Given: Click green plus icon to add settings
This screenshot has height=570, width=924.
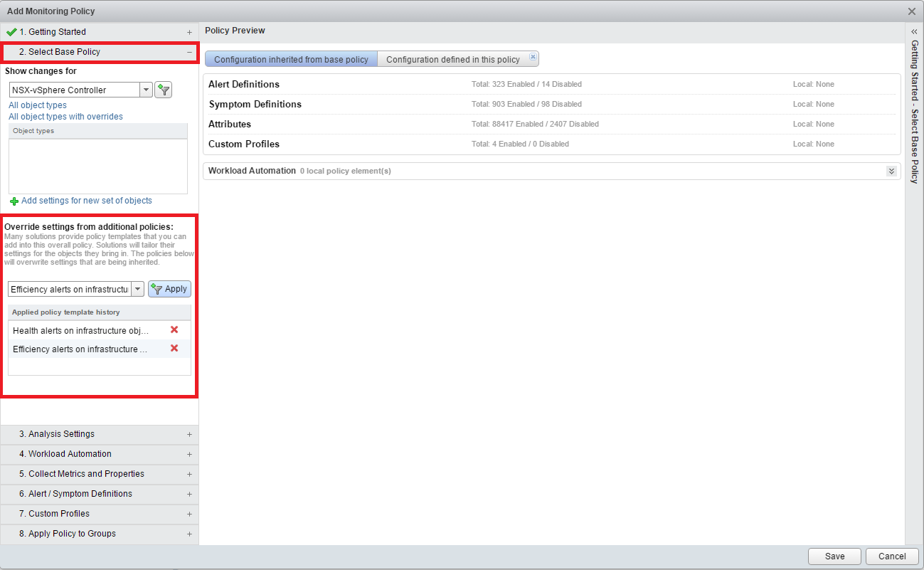Looking at the screenshot, I should coord(14,201).
